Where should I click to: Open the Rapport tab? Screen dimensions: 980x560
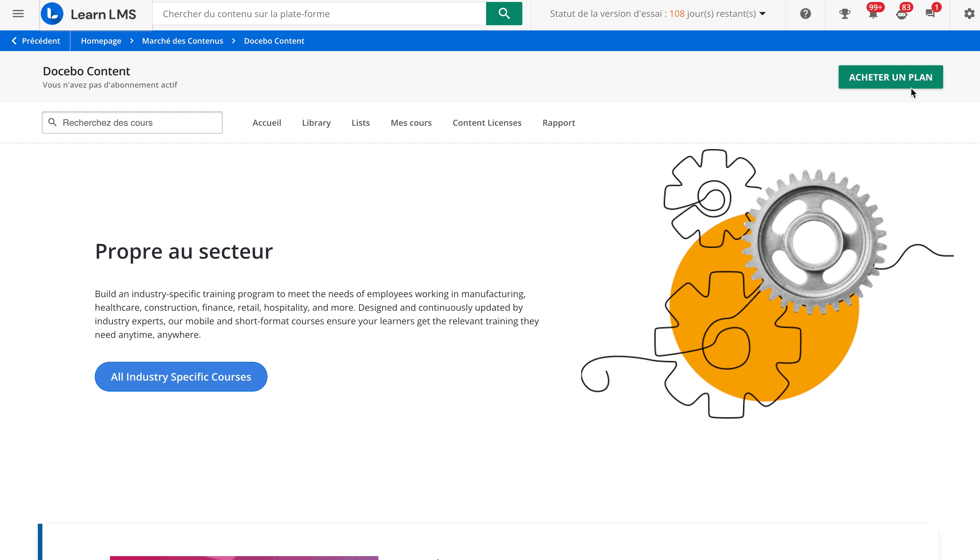(559, 123)
